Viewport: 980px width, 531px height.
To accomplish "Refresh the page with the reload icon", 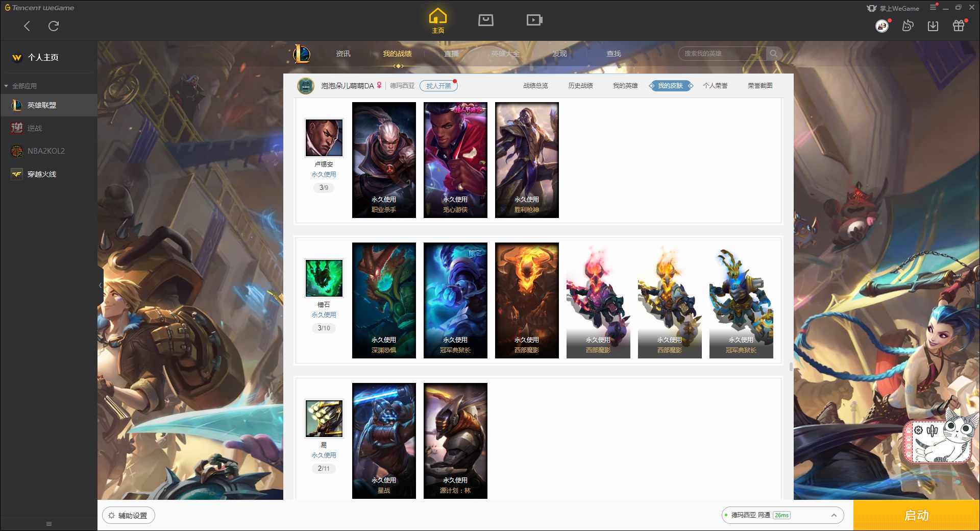I will click(54, 26).
